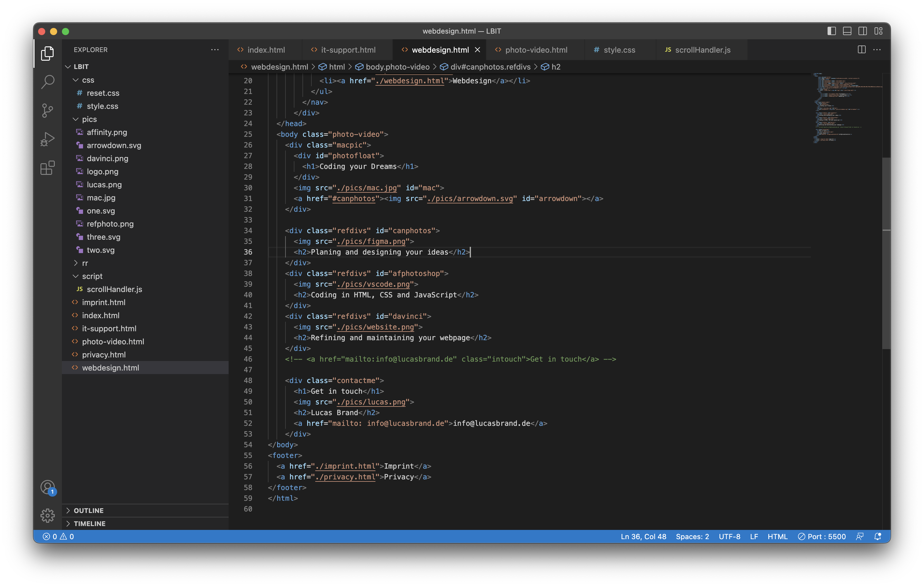Expand the OUTLINE section

[89, 510]
